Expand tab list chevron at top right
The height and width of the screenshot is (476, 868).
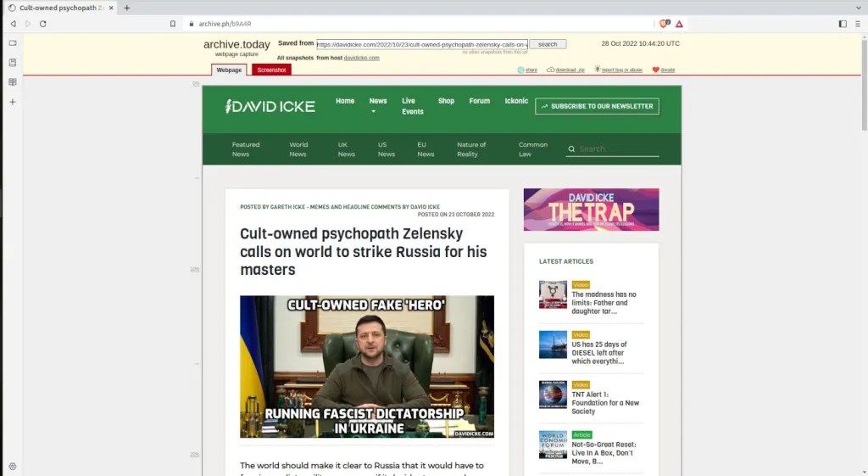(x=856, y=8)
